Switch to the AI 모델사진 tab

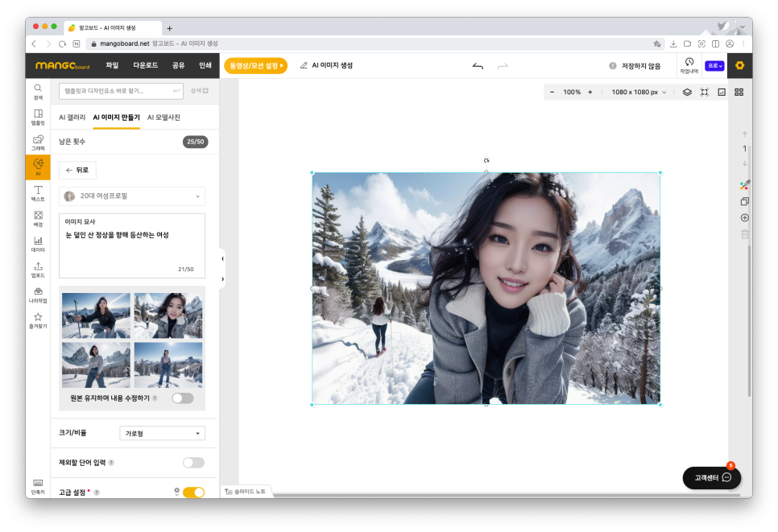click(x=163, y=118)
